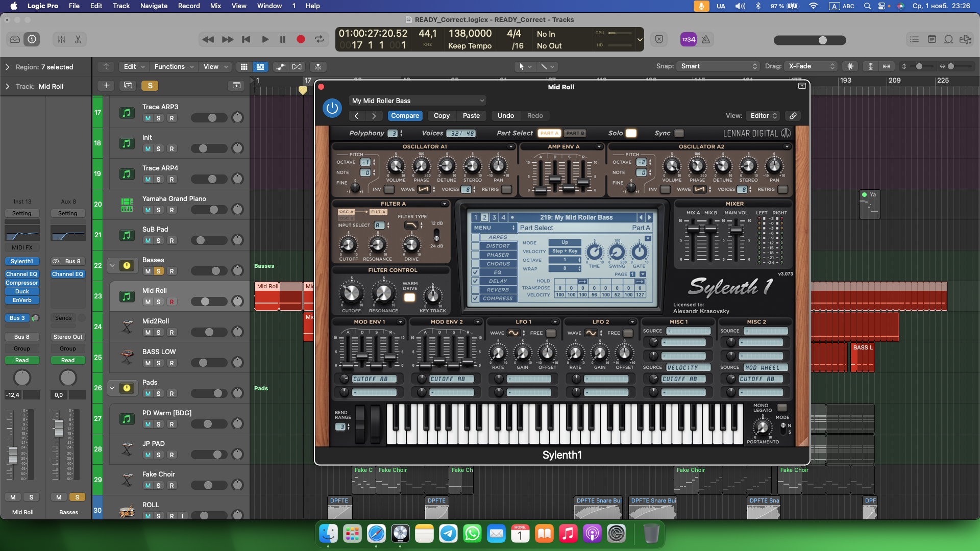The image size is (980, 551).
Task: Collapse the Basses track stack
Action: pyautogui.click(x=112, y=265)
